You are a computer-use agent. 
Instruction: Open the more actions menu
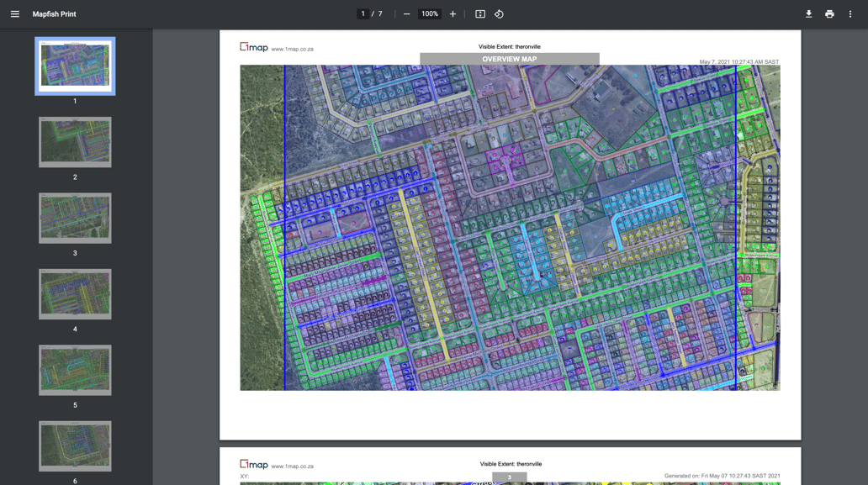(x=850, y=14)
